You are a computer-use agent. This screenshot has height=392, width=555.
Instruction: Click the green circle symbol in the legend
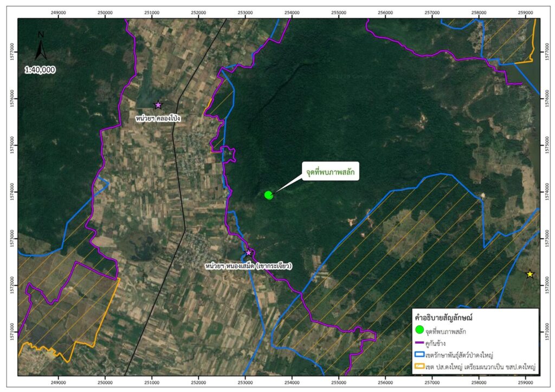[x=419, y=330]
